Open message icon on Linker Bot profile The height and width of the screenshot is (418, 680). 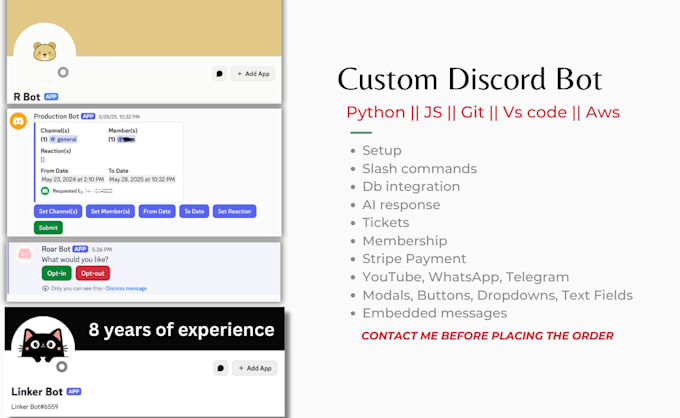(x=220, y=368)
